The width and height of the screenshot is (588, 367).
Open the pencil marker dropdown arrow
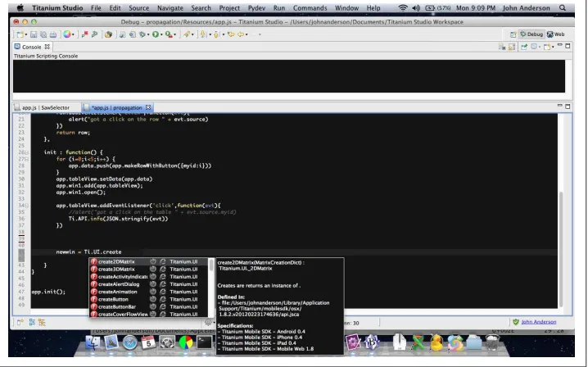[192, 35]
